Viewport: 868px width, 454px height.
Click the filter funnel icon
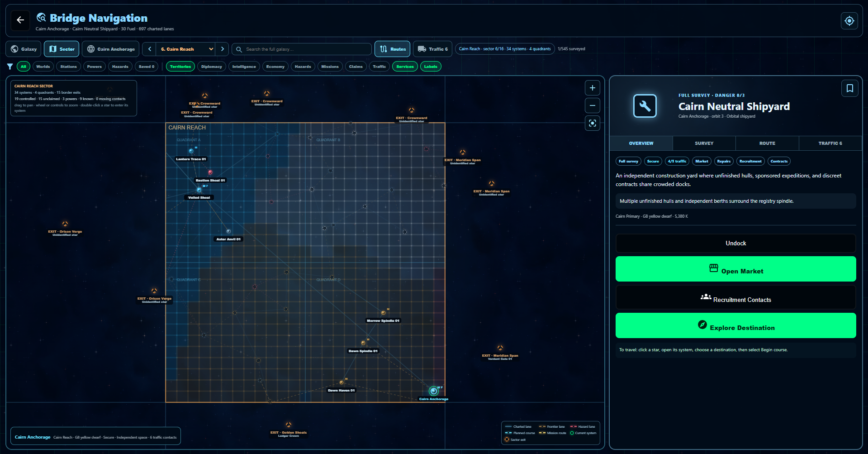10,67
